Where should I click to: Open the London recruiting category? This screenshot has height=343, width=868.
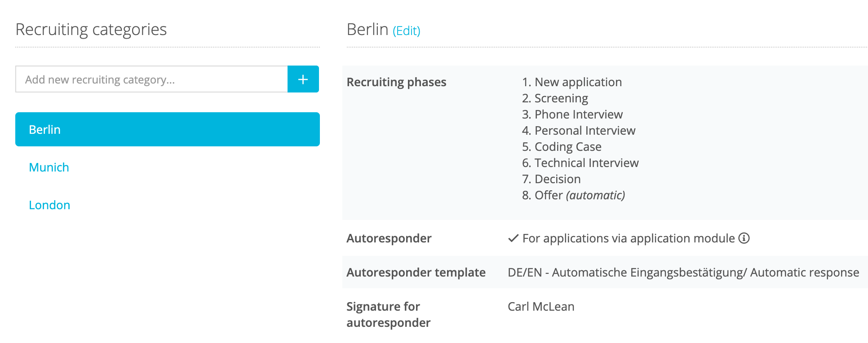pyautogui.click(x=49, y=205)
